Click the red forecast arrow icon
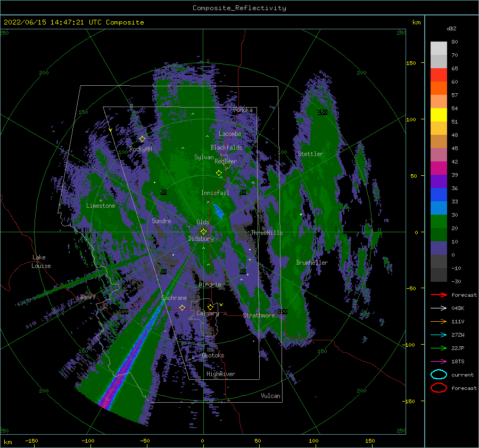This screenshot has width=479, height=448. [439, 295]
